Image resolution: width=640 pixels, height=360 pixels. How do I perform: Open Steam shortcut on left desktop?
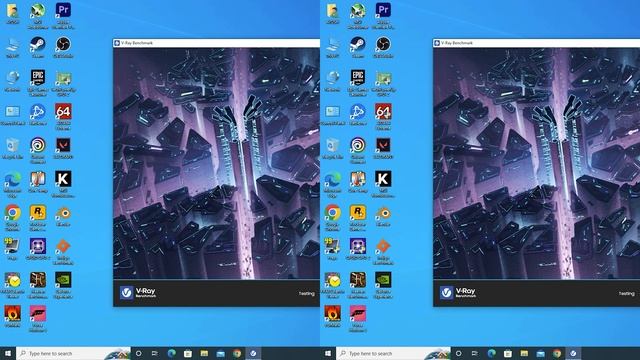tap(38, 44)
